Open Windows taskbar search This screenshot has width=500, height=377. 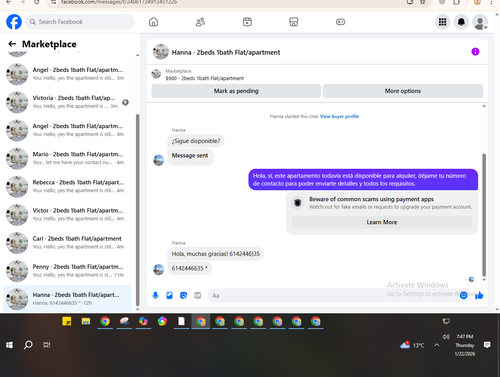point(28,345)
